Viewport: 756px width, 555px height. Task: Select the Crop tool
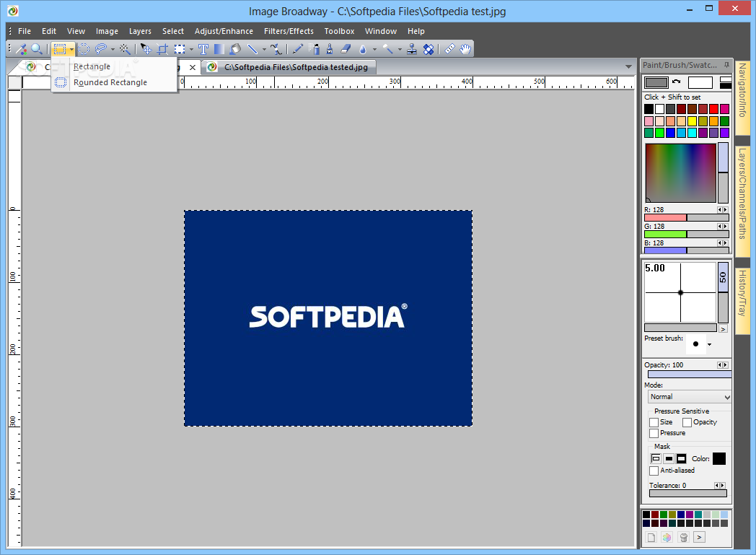pyautogui.click(x=162, y=48)
